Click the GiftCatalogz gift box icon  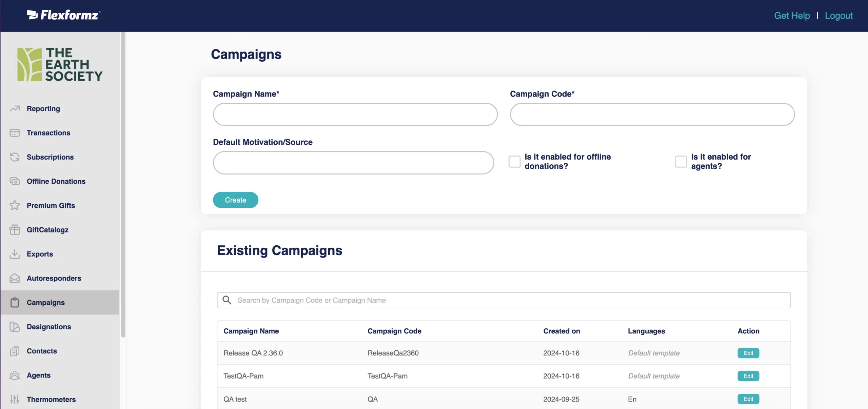pyautogui.click(x=15, y=230)
